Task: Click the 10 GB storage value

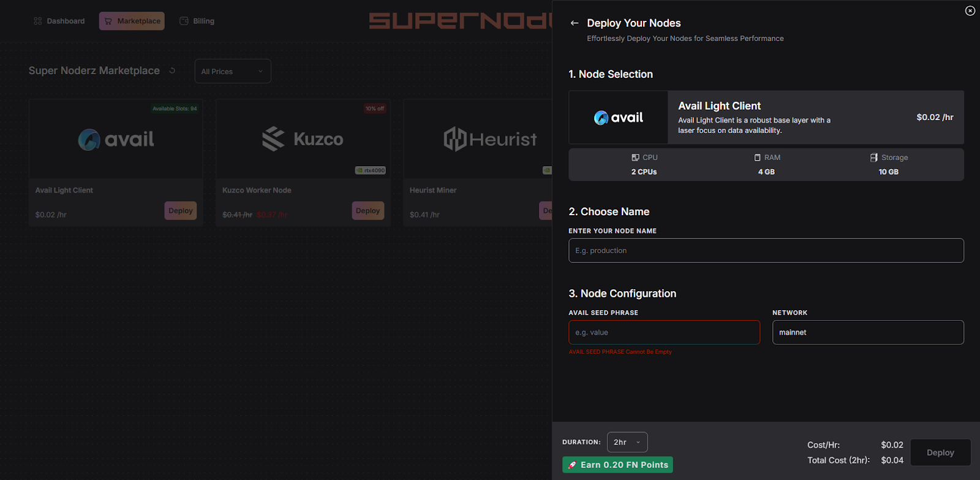Action: point(888,172)
